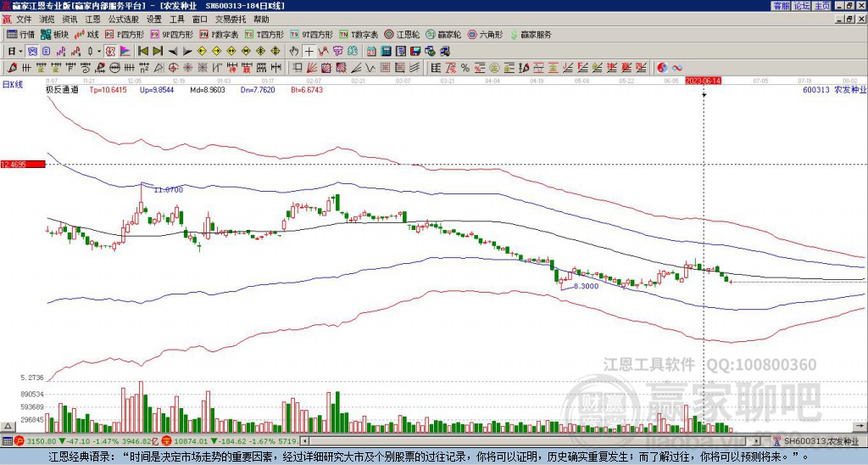Click the yellow diamond left-arrow icon
The width and height of the screenshot is (868, 465).
click(202, 51)
